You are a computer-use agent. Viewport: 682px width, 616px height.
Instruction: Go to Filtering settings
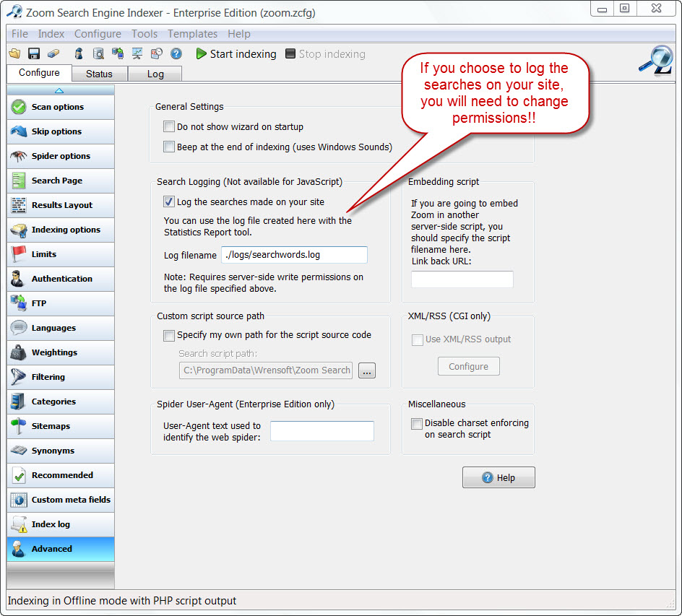[61, 377]
